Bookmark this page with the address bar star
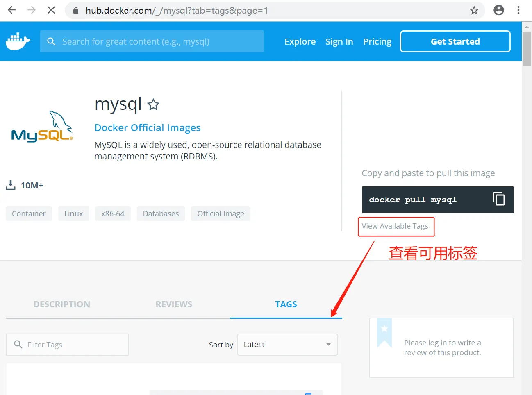Viewport: 532px width, 395px height. click(474, 10)
